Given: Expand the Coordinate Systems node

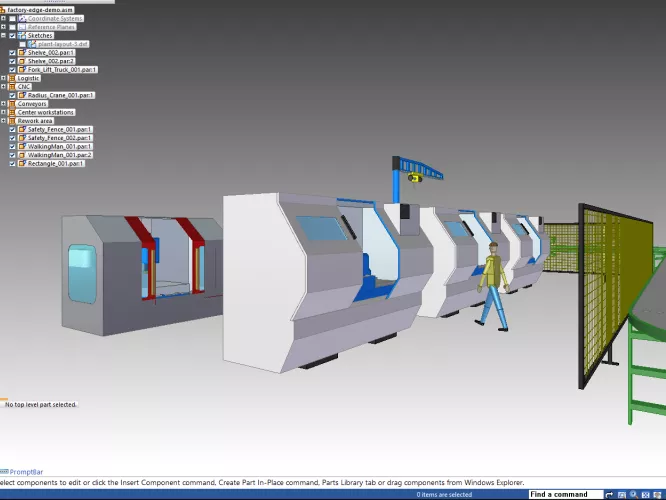Looking at the screenshot, I should (x=3, y=18).
